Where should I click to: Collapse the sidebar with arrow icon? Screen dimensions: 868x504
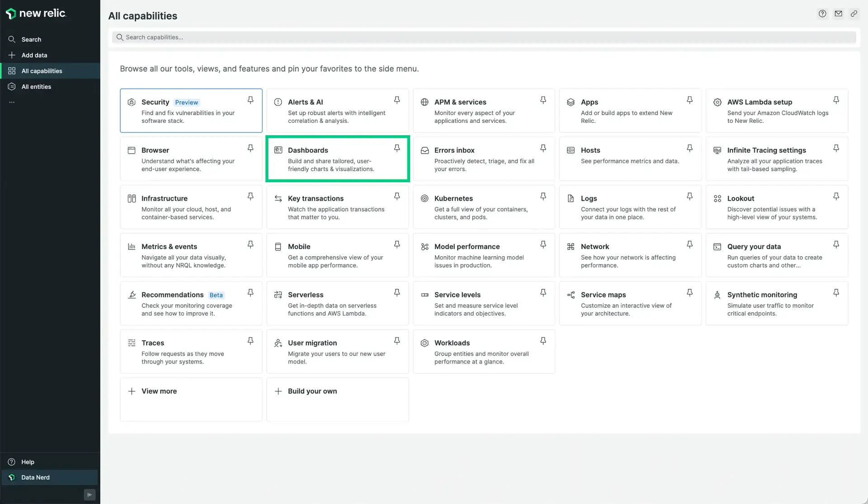point(90,495)
